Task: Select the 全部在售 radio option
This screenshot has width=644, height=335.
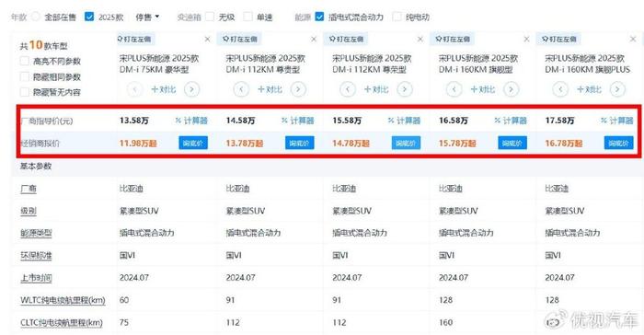Action: click(36, 17)
